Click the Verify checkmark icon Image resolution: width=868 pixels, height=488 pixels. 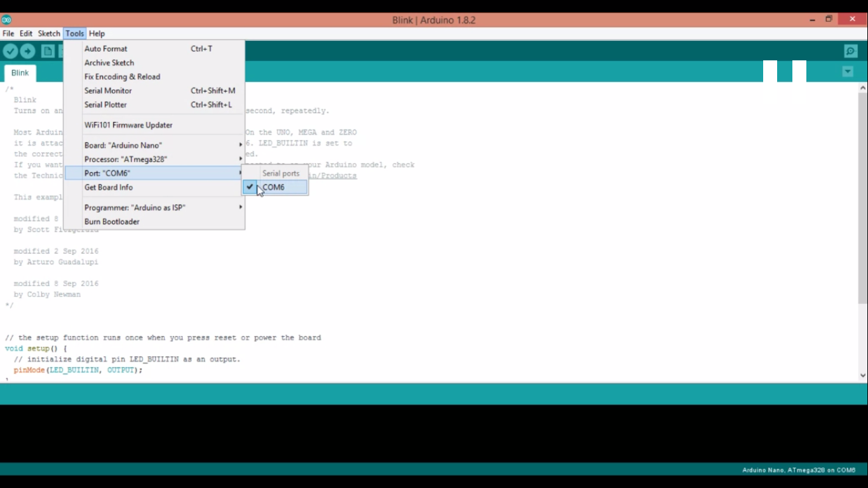click(x=10, y=51)
